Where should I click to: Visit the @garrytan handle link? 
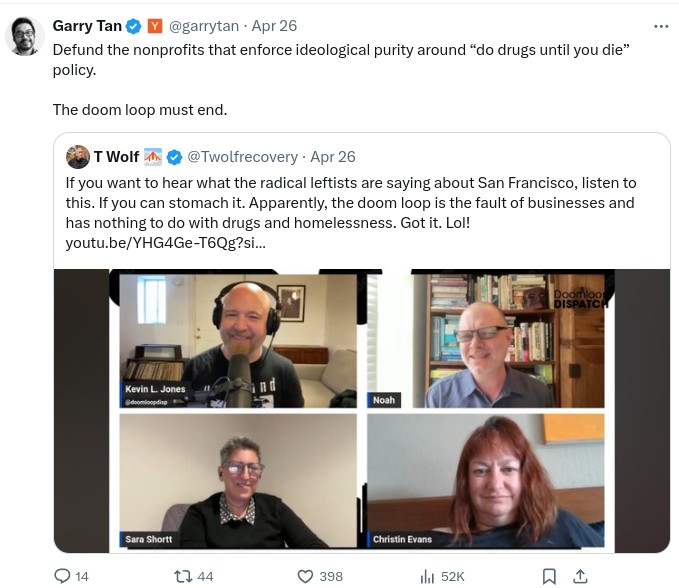tap(204, 26)
